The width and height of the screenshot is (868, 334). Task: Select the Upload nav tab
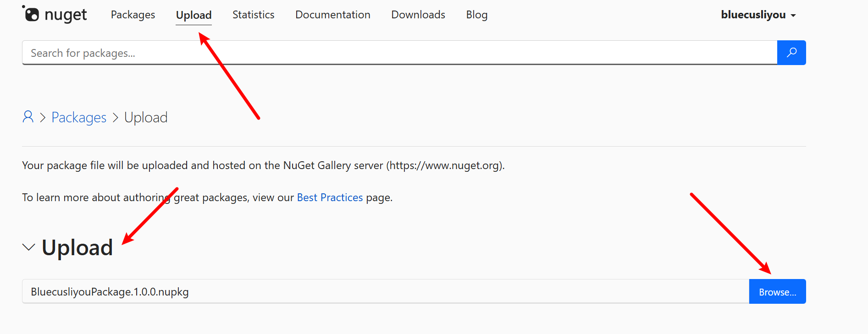pos(194,15)
